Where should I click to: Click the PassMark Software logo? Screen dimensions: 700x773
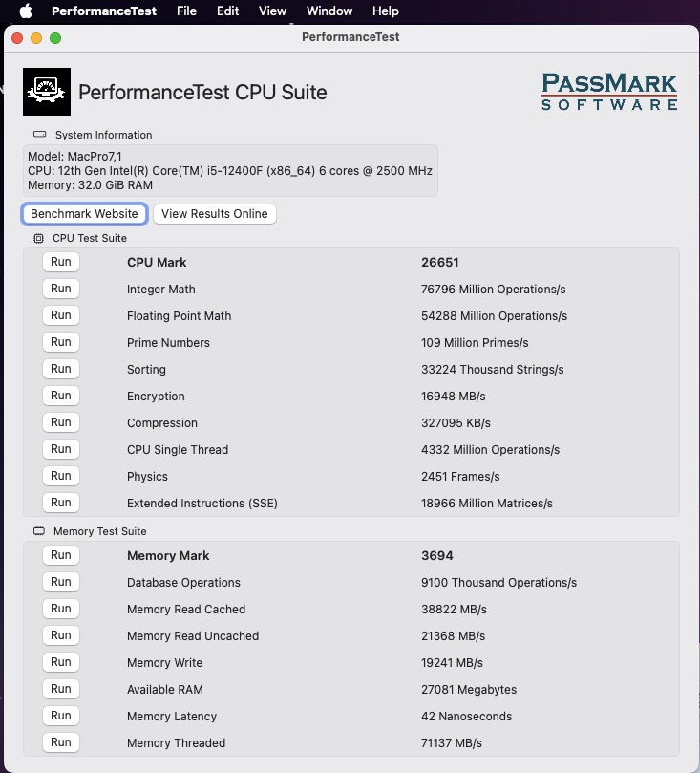click(x=609, y=92)
